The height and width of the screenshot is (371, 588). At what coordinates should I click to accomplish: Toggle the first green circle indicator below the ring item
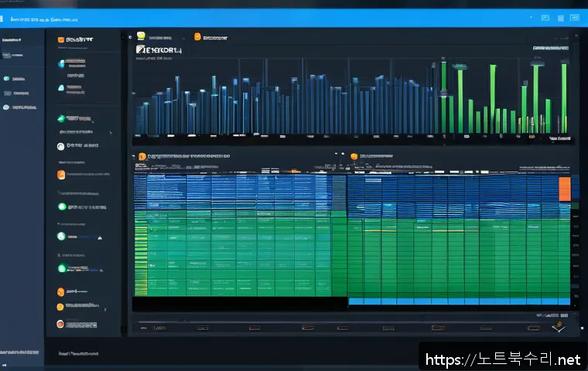point(61,206)
